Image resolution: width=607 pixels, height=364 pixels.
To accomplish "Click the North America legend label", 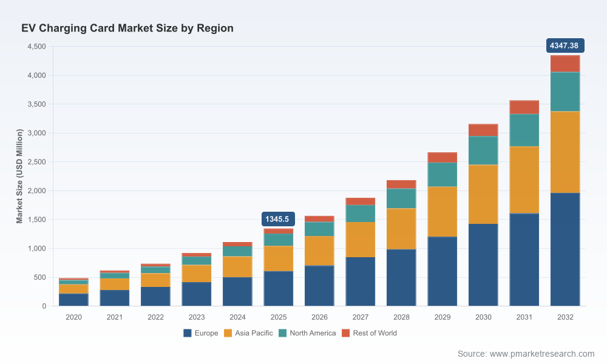I will point(313,333).
